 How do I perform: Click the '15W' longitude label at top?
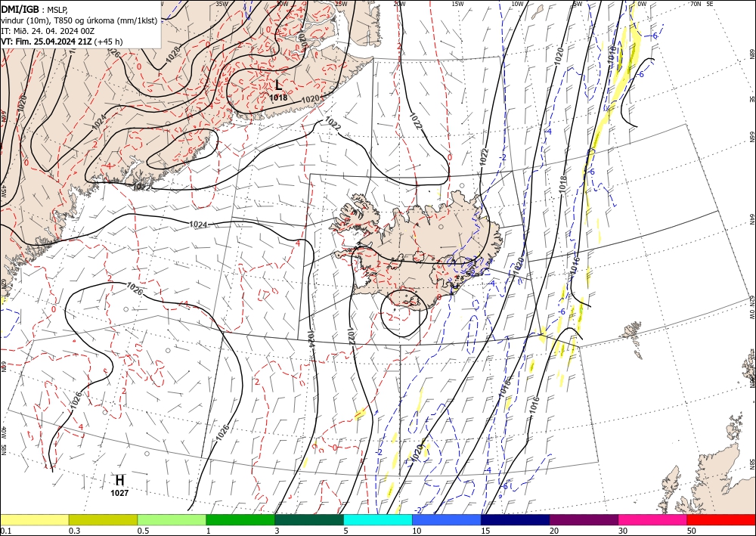[x=457, y=4]
